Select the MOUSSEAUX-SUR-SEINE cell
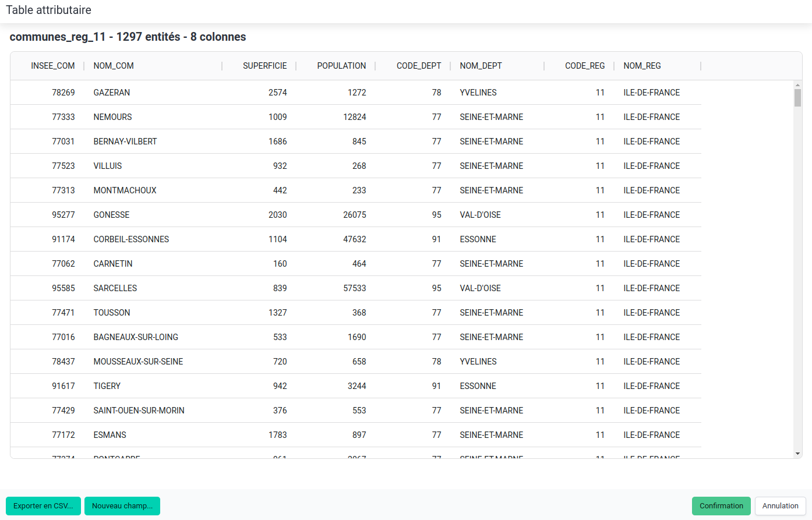 [x=139, y=362]
